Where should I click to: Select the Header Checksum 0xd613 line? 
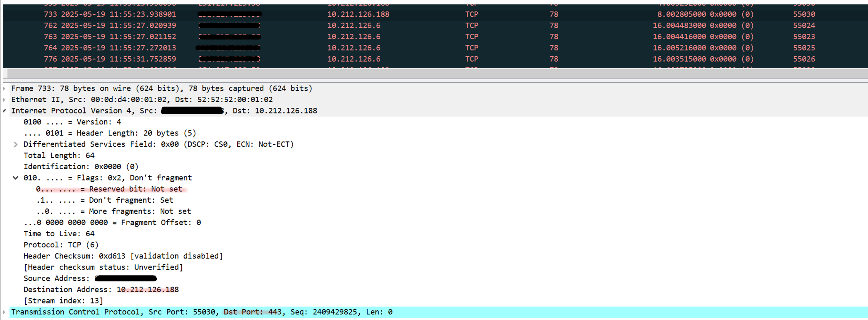click(x=123, y=256)
